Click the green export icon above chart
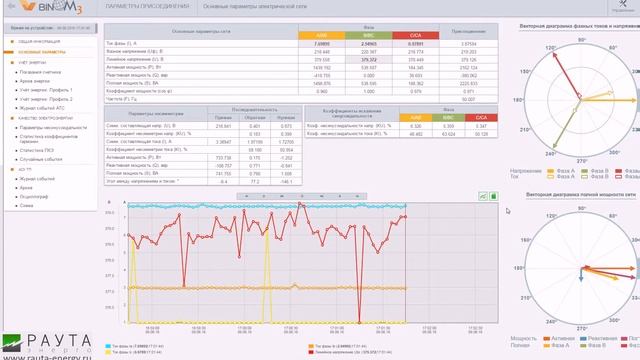This screenshot has height=360, width=640. [493, 196]
